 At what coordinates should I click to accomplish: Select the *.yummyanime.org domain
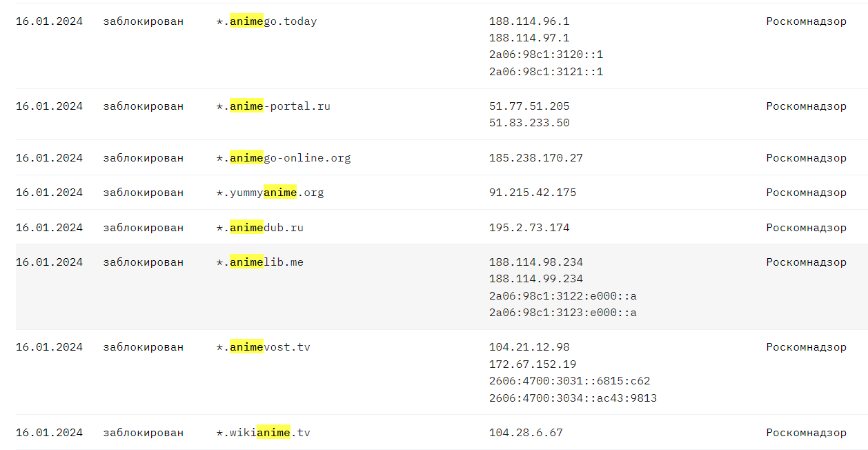[x=270, y=193]
